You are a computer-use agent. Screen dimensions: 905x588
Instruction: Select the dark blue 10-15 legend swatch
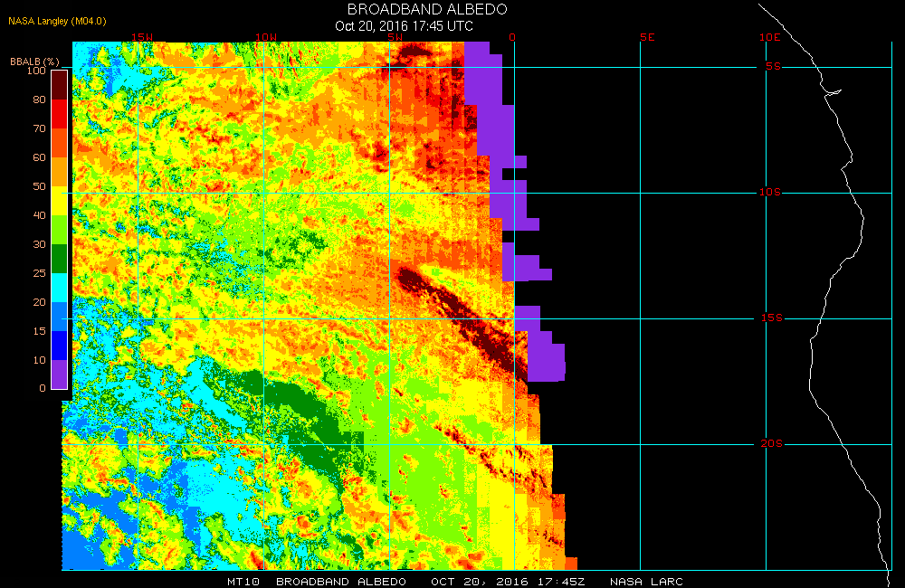click(x=60, y=345)
